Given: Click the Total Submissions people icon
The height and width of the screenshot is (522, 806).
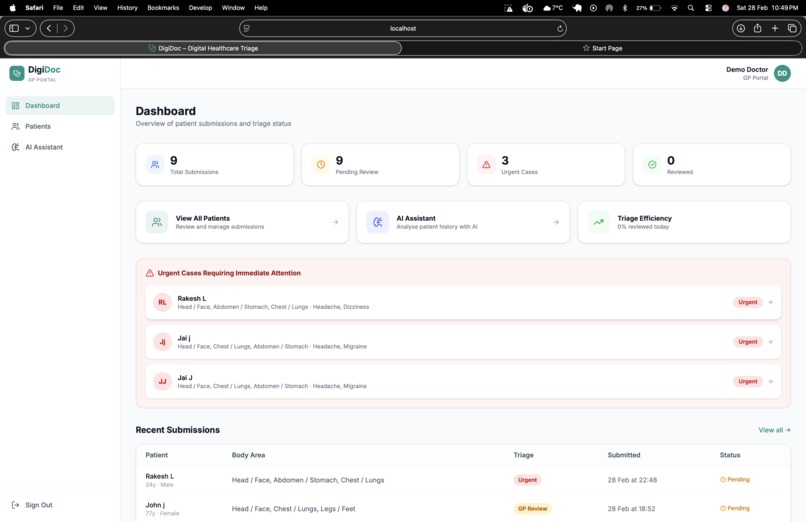Looking at the screenshot, I should 155,165.
